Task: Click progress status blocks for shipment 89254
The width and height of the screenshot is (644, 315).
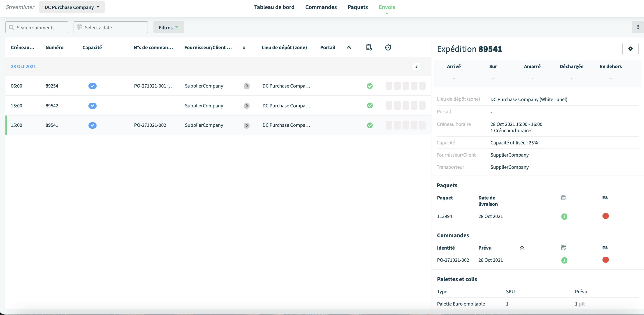Action: (x=405, y=86)
